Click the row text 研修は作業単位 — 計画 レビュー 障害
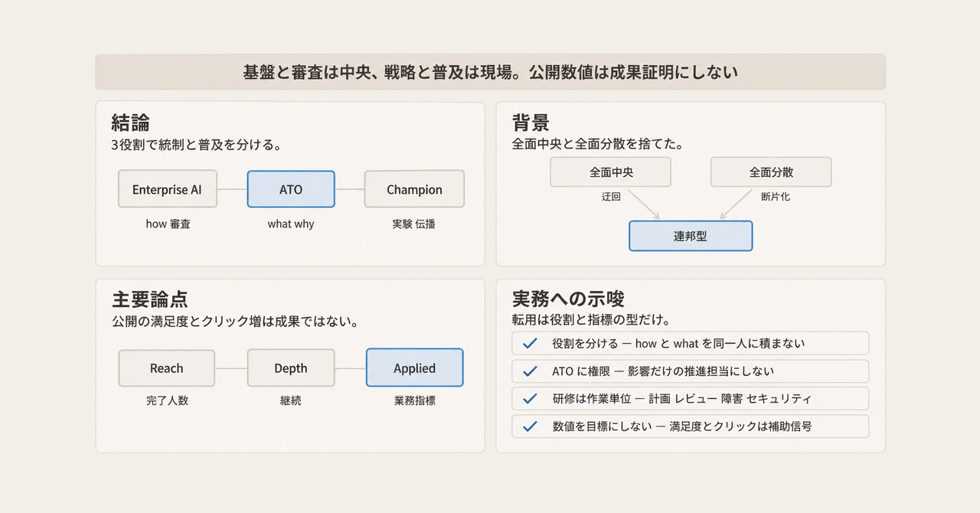980x513 pixels. pyautogui.click(x=681, y=399)
